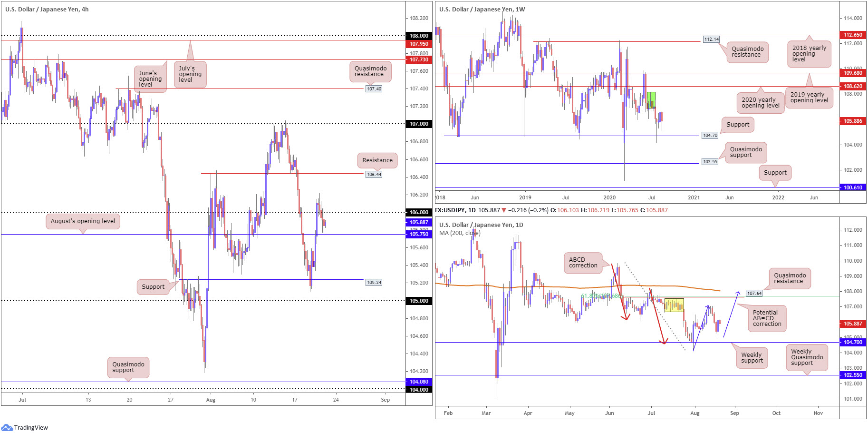Click the blue 104.700 daily price tag
This screenshot has width=868, height=433.
point(853,342)
